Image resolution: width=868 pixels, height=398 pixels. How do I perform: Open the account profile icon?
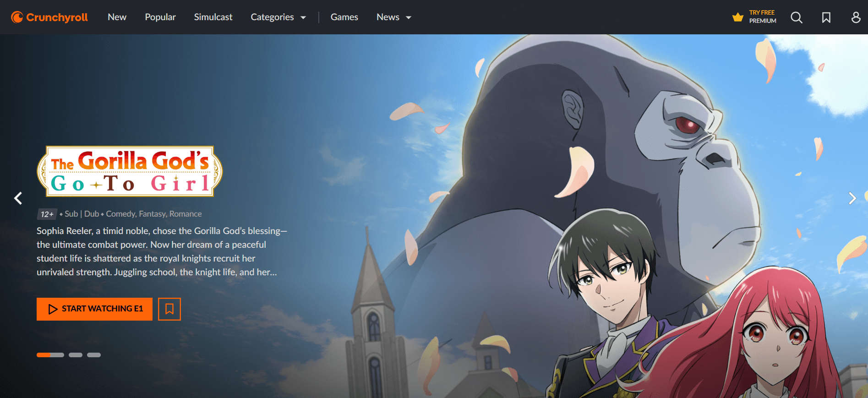(x=856, y=17)
